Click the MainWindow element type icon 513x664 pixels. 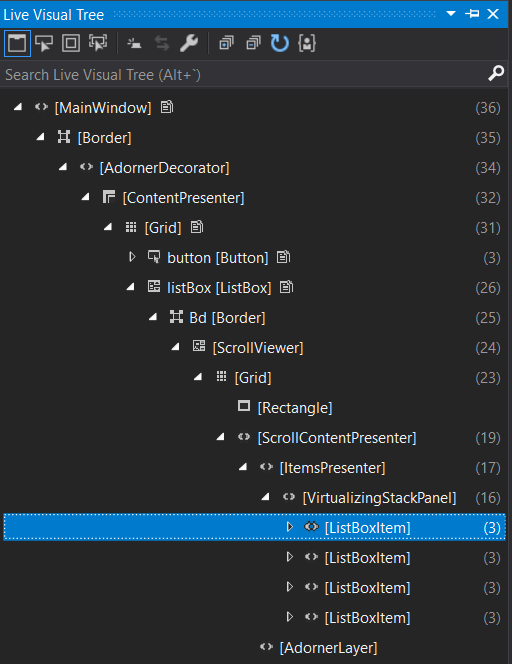click(x=41, y=107)
